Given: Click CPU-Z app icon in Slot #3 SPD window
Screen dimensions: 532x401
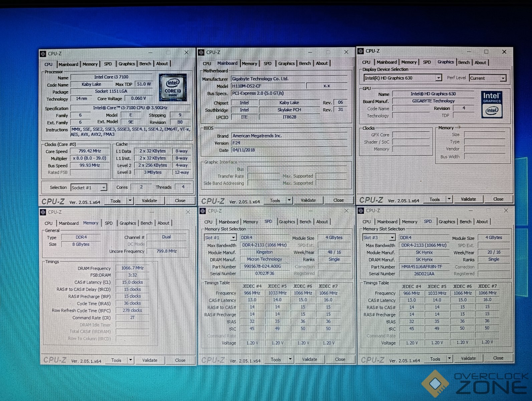Looking at the screenshot, I should coord(361,211).
